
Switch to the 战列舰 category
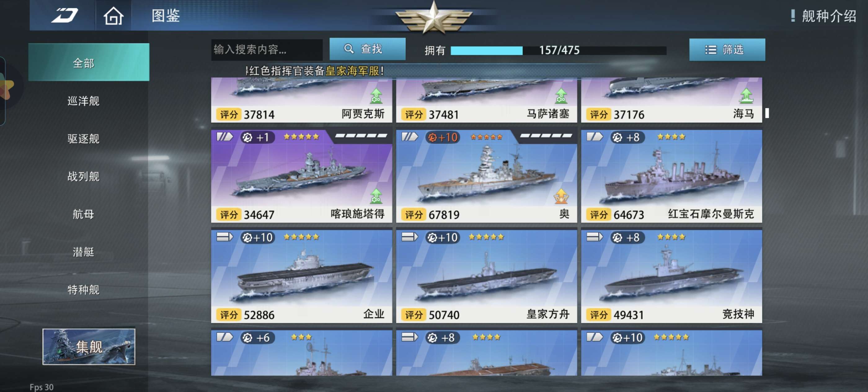click(83, 176)
